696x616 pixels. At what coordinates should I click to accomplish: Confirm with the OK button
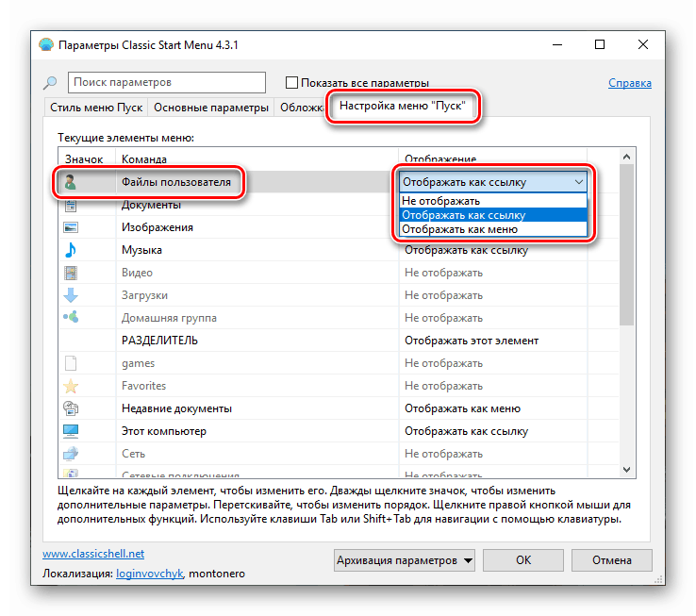pos(523,560)
